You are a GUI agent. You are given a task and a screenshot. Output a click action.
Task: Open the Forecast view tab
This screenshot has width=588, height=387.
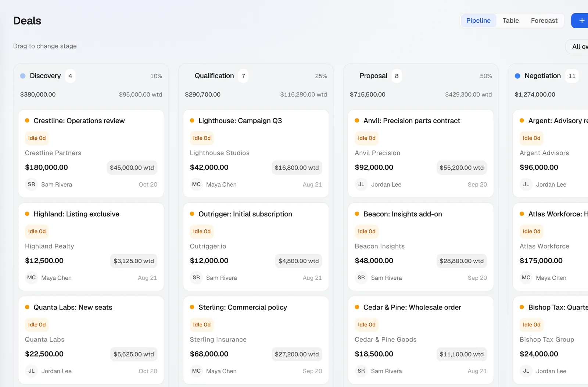point(544,21)
